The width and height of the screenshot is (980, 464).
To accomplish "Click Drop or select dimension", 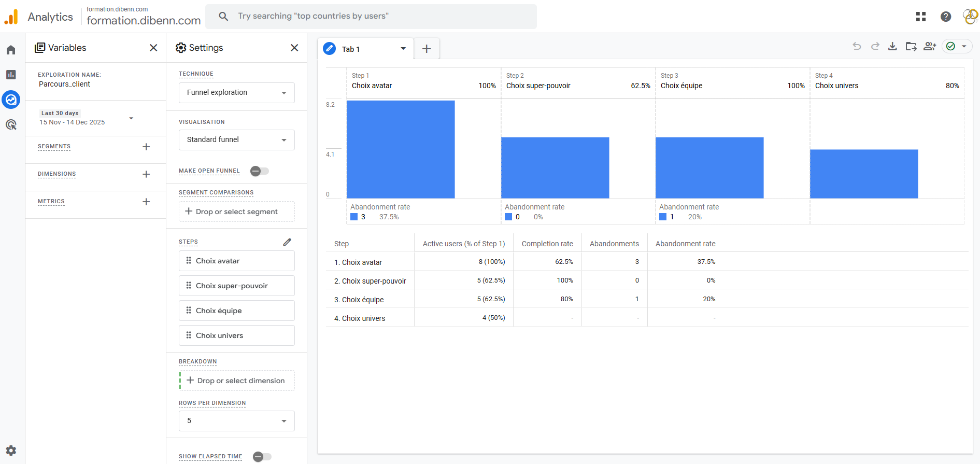I will pos(236,381).
